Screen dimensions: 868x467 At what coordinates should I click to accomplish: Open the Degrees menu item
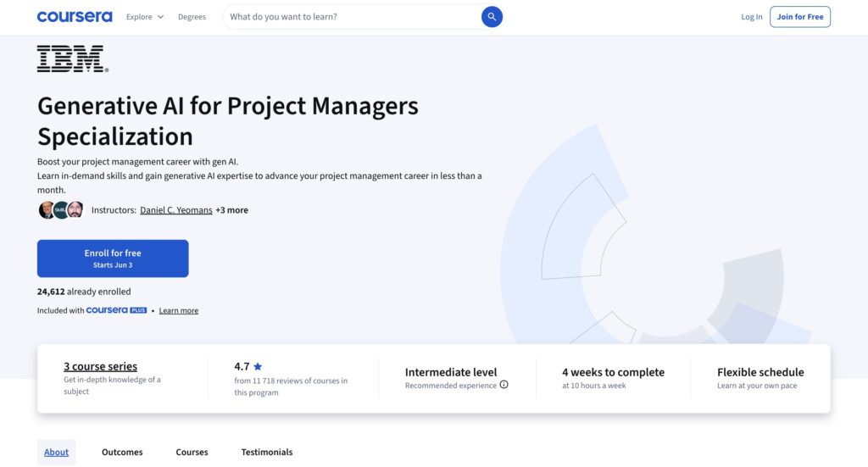tap(192, 17)
